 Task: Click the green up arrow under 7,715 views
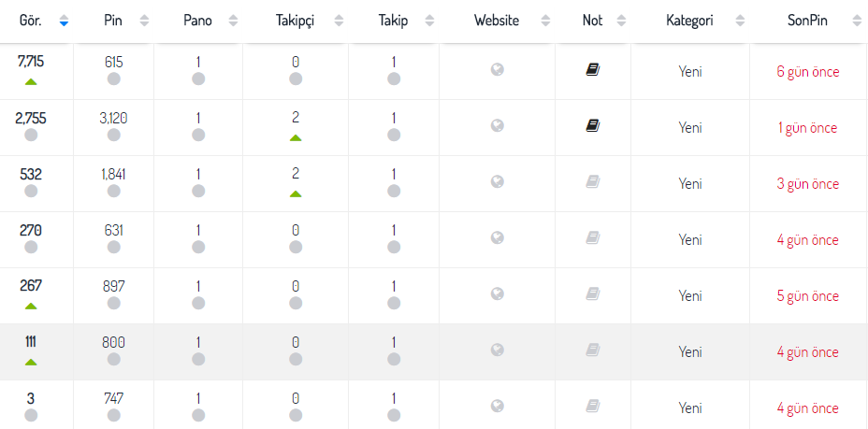(x=31, y=82)
